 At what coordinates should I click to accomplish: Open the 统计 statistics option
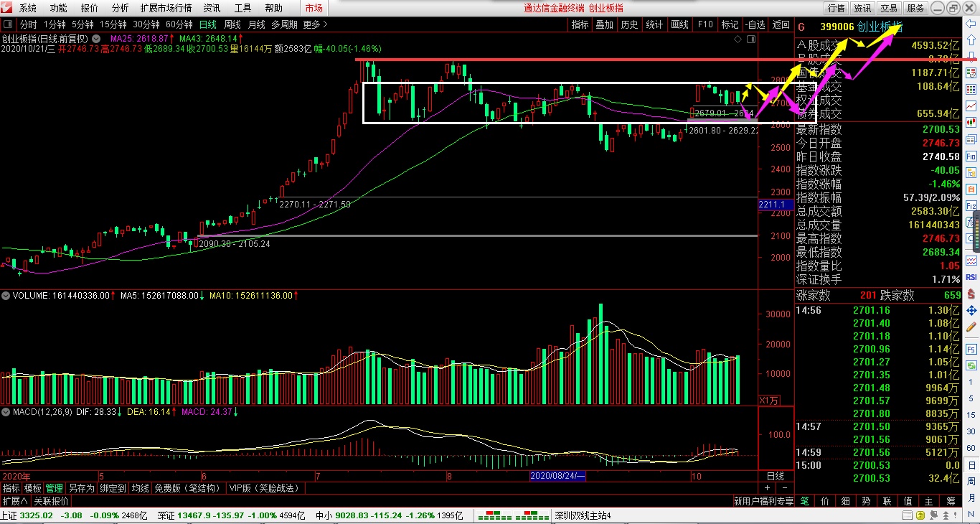coord(654,24)
